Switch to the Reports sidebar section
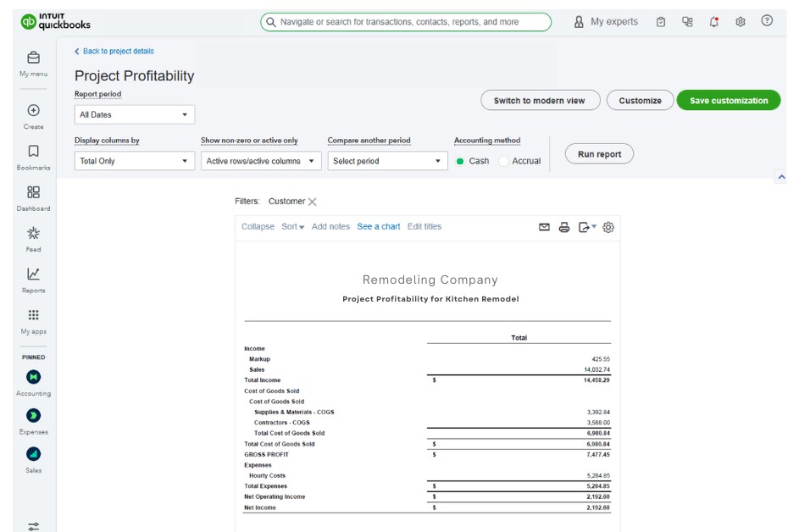The image size is (799, 532). tap(32, 276)
